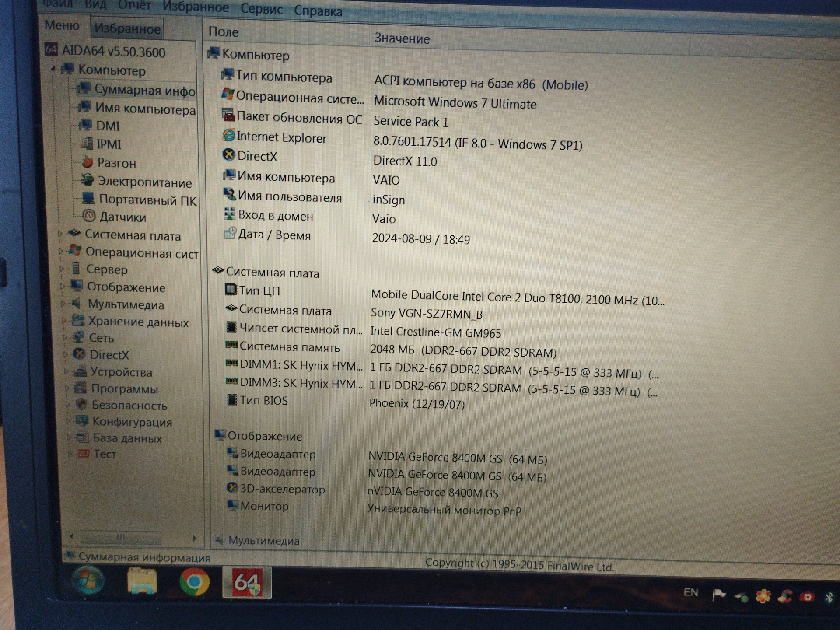
Task: Click the Сеть network tree icon
Action: click(x=79, y=337)
